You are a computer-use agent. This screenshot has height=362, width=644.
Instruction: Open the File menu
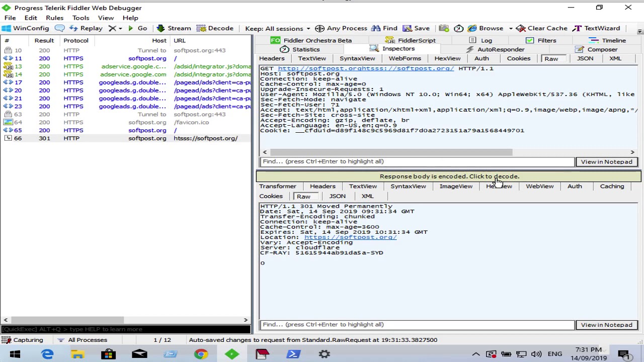tap(10, 18)
